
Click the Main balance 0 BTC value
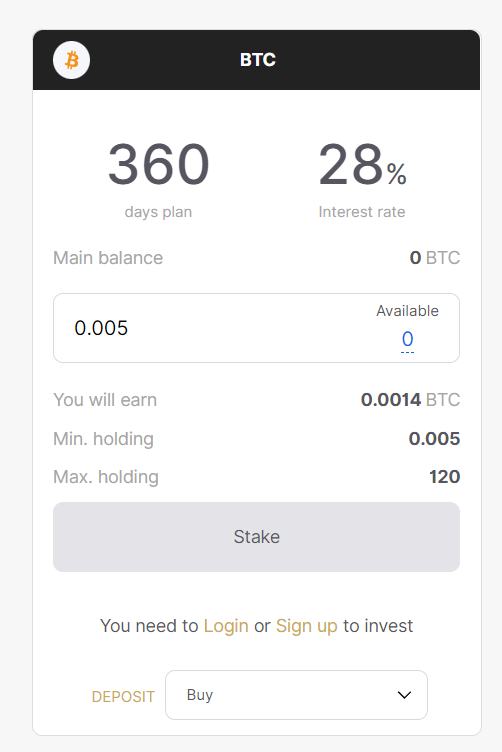point(435,258)
